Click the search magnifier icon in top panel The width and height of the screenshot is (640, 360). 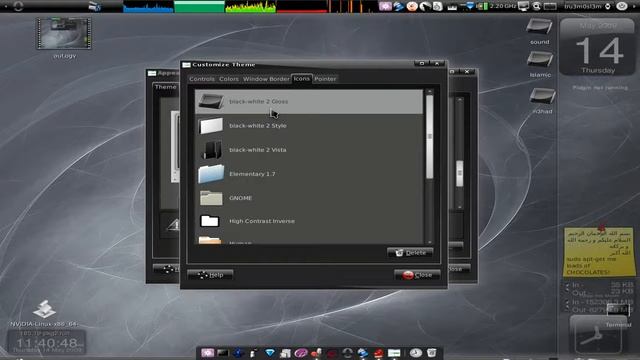pyautogui.click(x=536, y=6)
